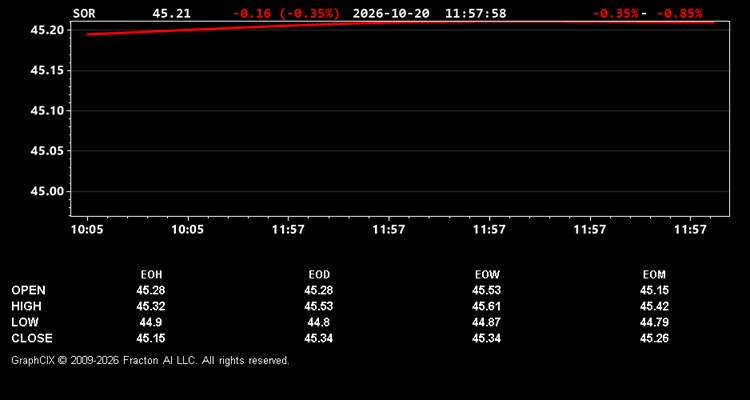Click EOW LOW value 44.87

[x=486, y=322]
